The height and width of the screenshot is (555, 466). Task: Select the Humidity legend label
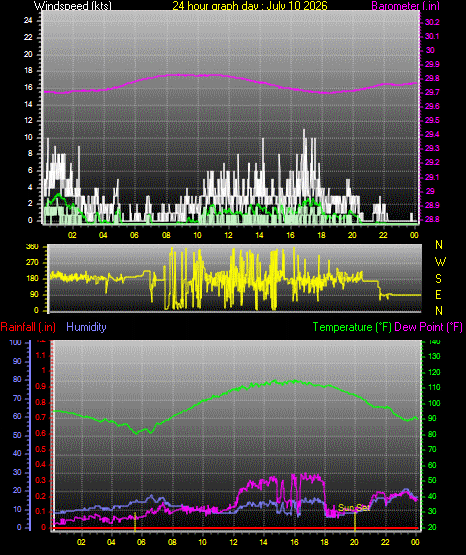[x=86, y=327]
